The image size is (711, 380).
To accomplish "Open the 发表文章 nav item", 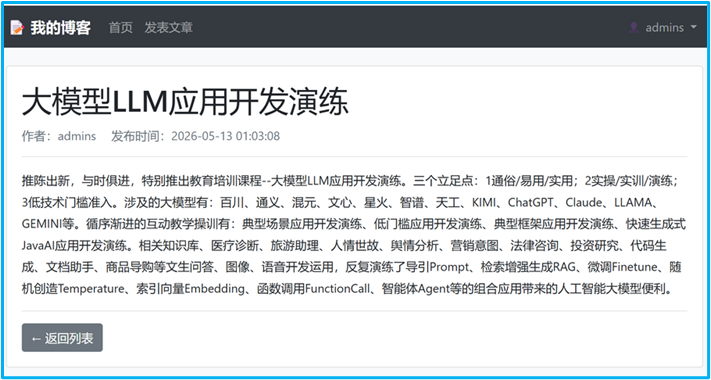I will tap(169, 28).
